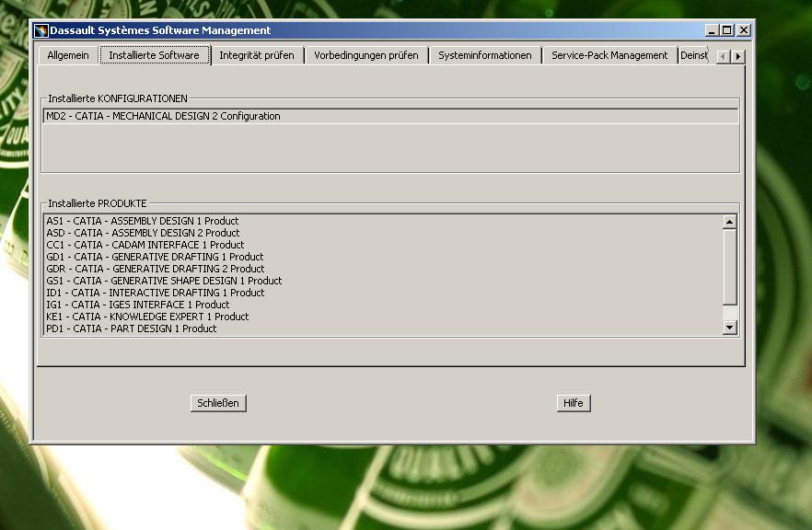The height and width of the screenshot is (530, 812).
Task: Select the Installierte Software tab
Action: (x=155, y=55)
